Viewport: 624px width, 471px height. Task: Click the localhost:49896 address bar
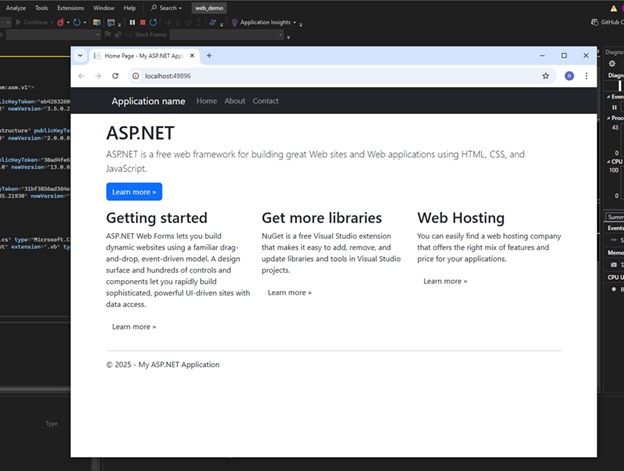[342, 76]
